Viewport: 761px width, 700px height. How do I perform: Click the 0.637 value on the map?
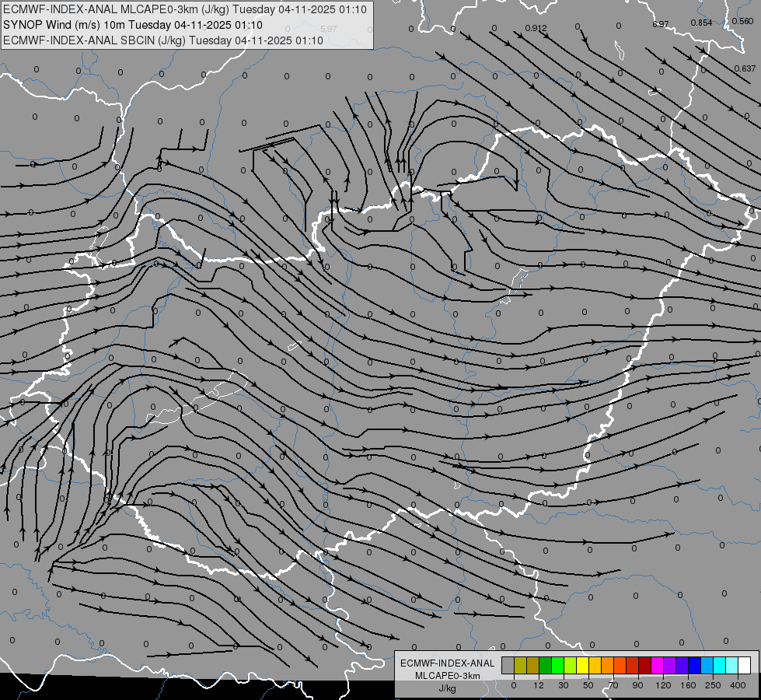tap(745, 69)
